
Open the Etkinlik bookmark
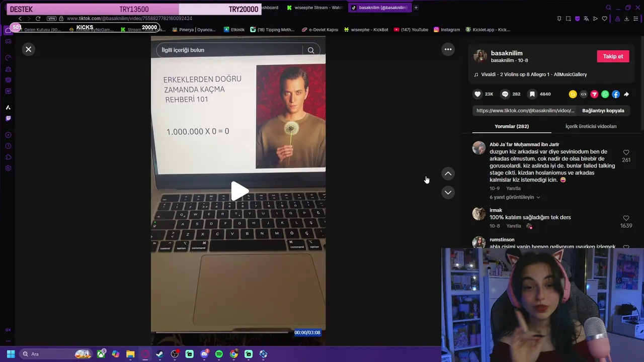coord(234,30)
